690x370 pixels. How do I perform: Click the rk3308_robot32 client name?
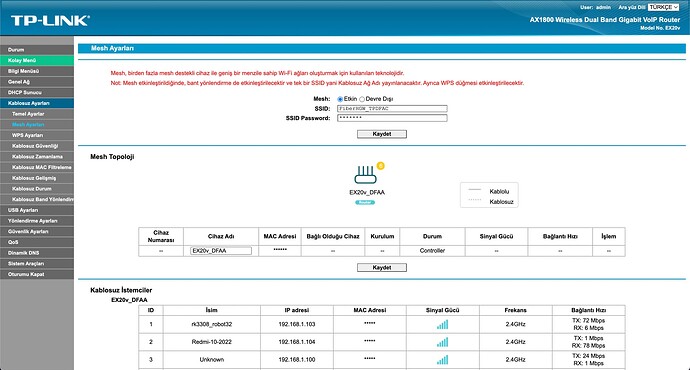point(212,324)
